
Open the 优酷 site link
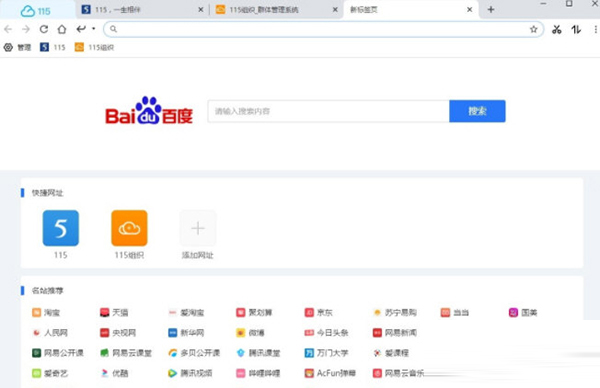[x=114, y=373]
